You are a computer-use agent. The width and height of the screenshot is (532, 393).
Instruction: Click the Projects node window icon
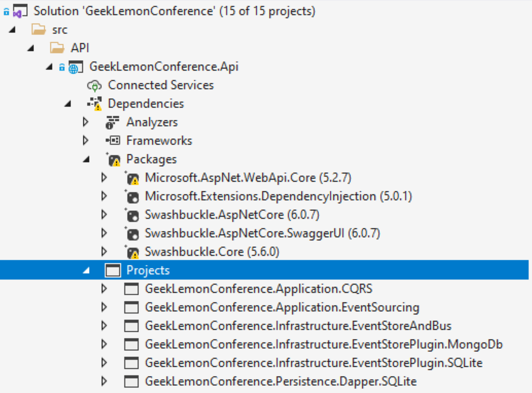[113, 270]
